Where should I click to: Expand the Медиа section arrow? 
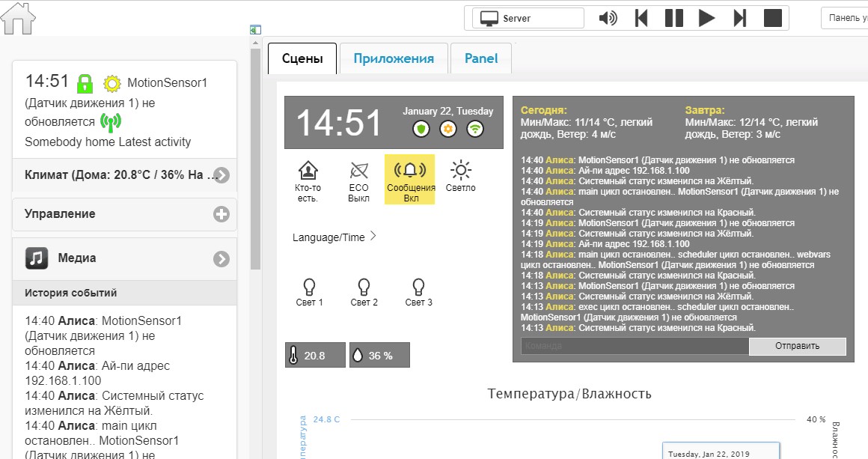221,258
